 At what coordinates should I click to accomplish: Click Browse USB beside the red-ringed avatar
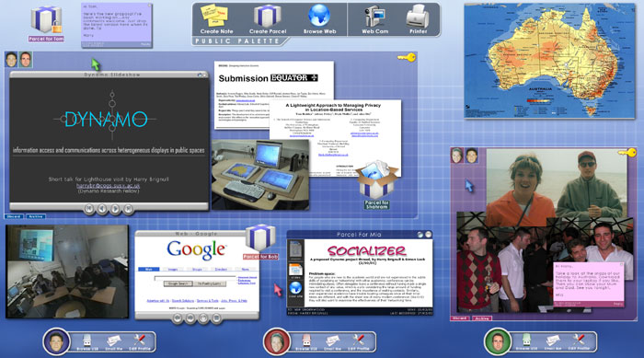pos(306,342)
